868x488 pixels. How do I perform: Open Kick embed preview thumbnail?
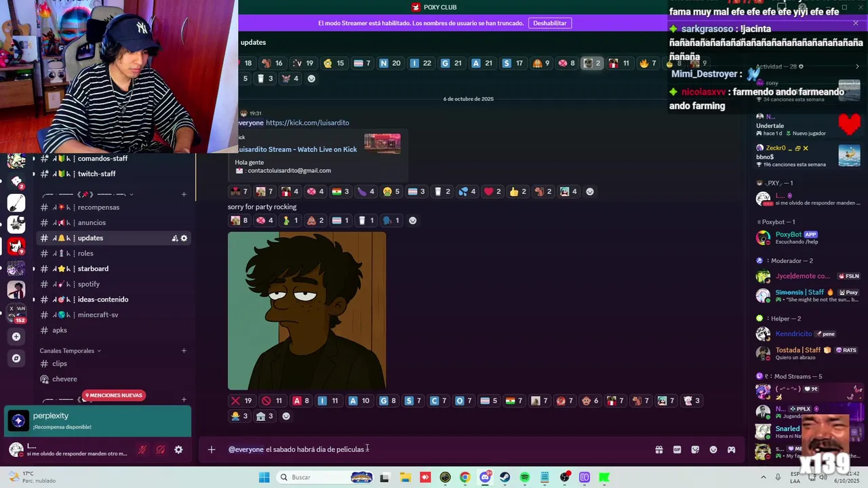click(x=382, y=143)
